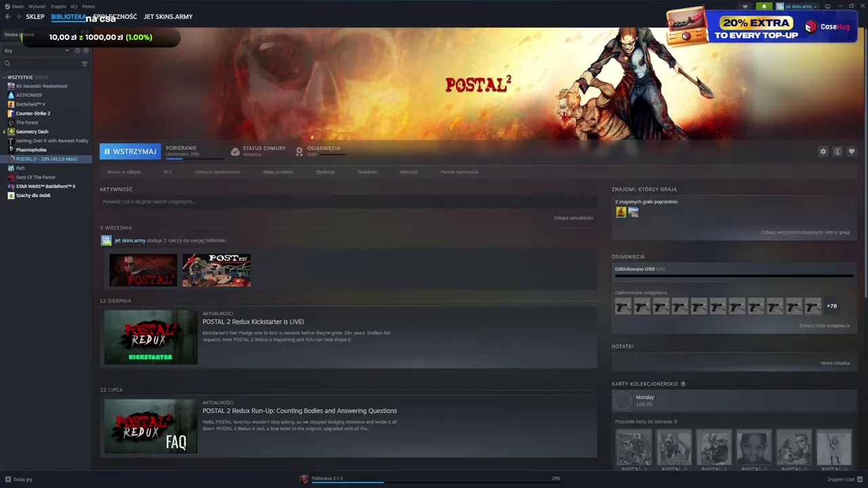Click the Battlefield V game icon
Image resolution: width=868 pixels, height=488 pixels.
tap(11, 104)
